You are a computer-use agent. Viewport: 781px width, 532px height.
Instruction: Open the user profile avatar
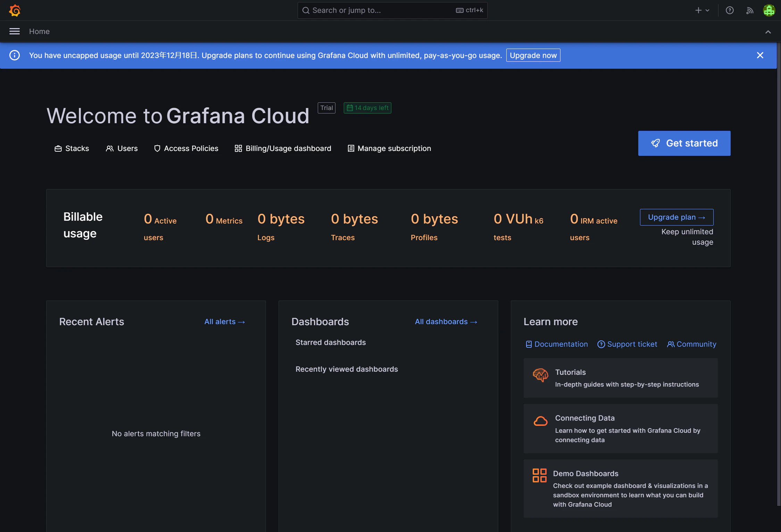coord(769,10)
